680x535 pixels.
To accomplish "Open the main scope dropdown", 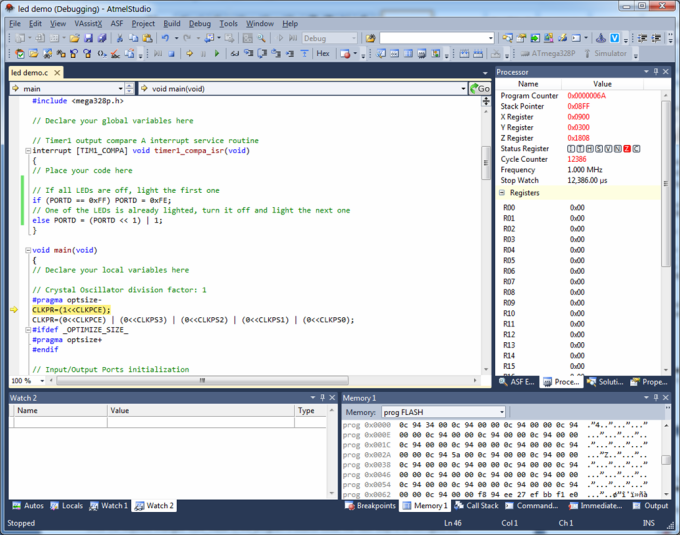I will [121, 88].
